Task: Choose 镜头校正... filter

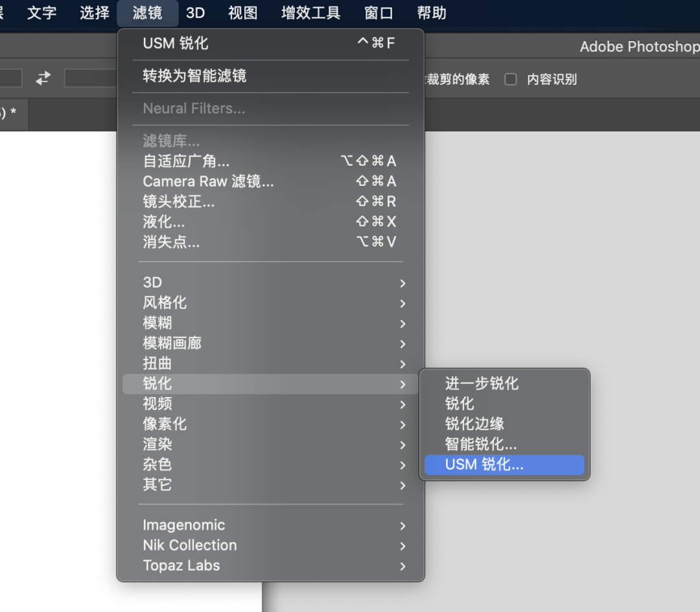Action: (270, 201)
